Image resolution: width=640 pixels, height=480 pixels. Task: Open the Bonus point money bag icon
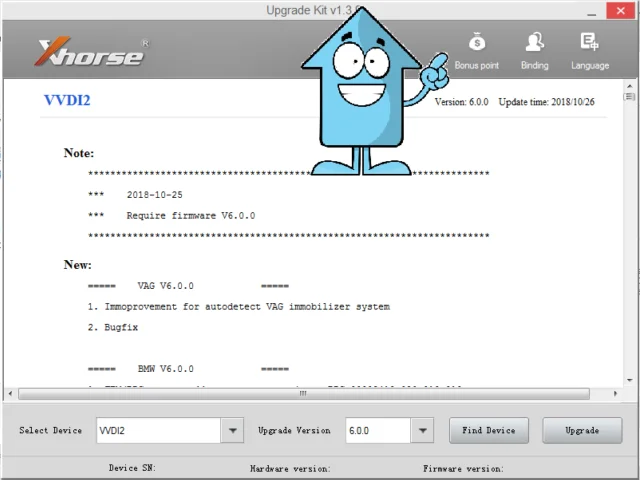click(x=476, y=43)
